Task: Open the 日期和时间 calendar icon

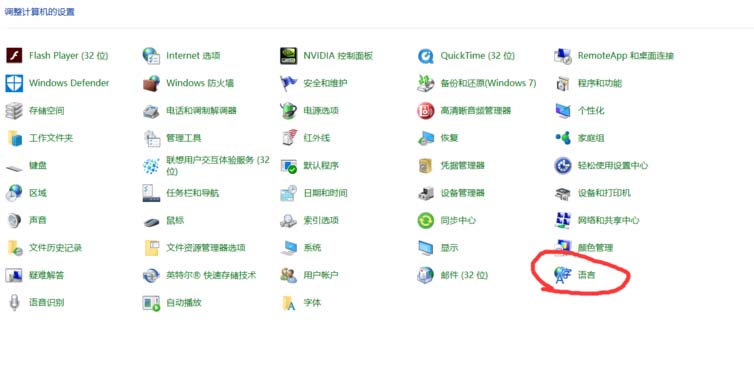Action: (x=289, y=193)
